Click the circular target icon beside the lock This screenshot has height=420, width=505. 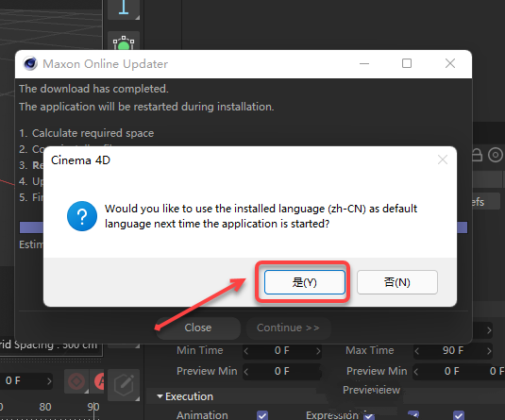point(496,155)
